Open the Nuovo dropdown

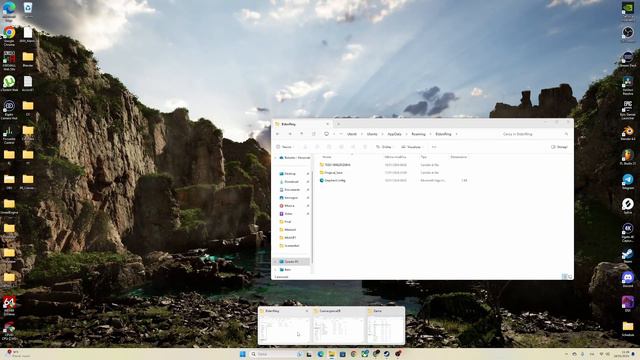(285, 147)
